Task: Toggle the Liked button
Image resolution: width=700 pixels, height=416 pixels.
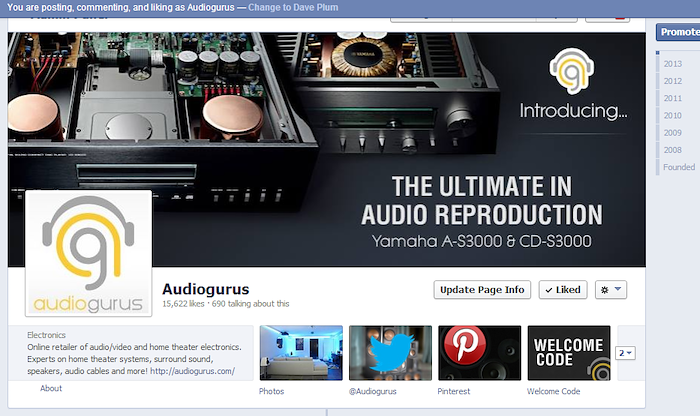Action: coord(563,290)
